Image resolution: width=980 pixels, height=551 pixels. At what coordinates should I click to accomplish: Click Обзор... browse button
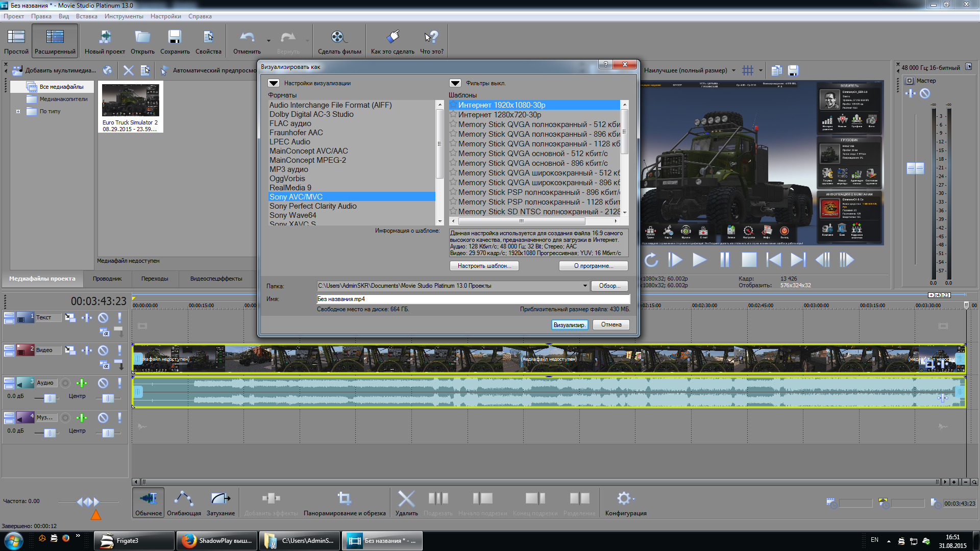pos(609,286)
